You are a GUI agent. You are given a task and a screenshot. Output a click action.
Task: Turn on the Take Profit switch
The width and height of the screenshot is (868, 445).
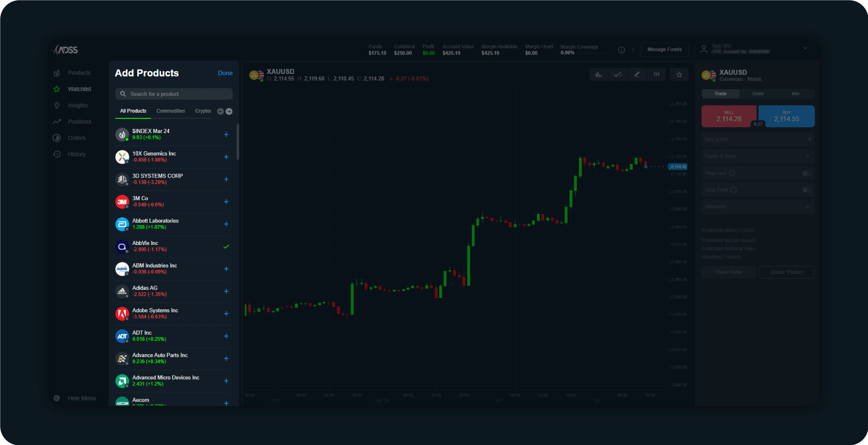(807, 190)
